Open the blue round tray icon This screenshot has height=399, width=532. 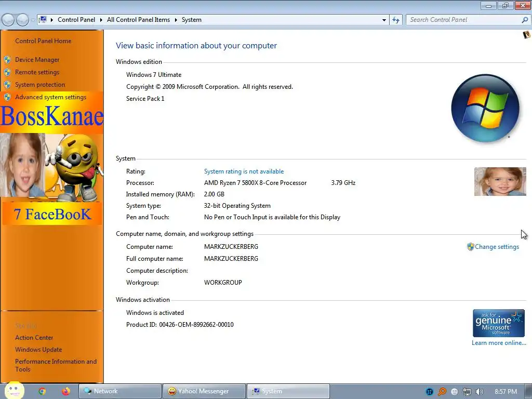430,392
